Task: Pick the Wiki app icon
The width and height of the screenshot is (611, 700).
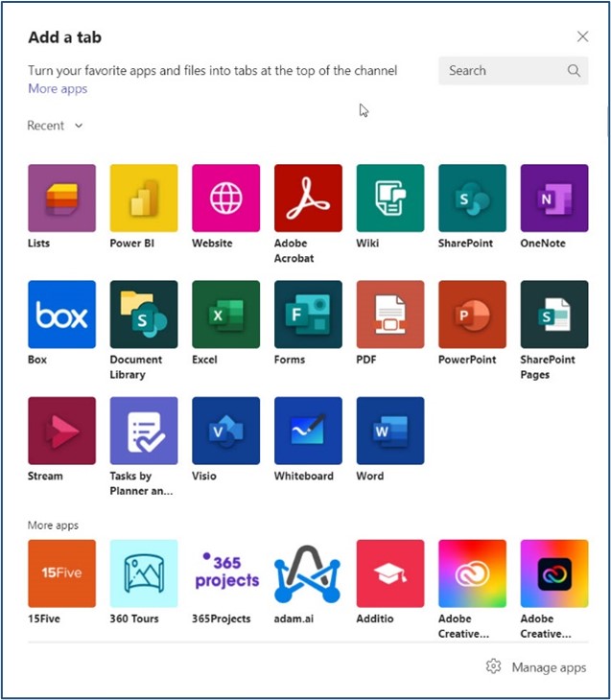Action: pos(390,198)
